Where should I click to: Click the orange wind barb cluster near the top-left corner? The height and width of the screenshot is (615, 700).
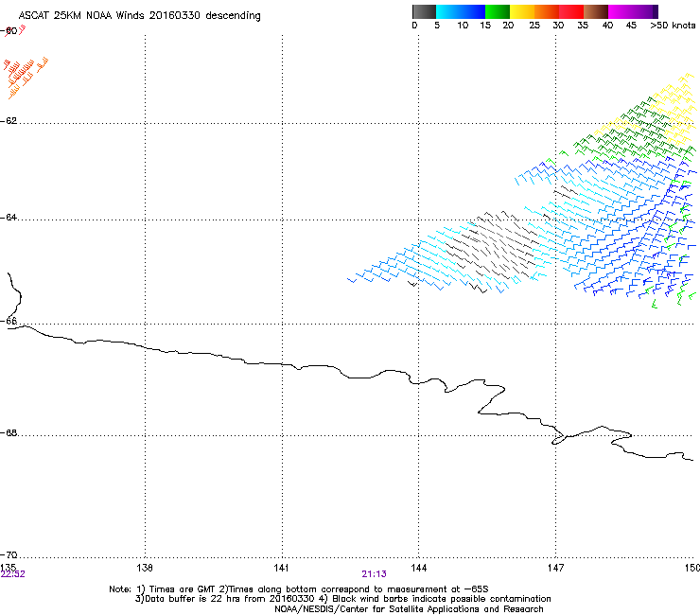tap(26, 77)
